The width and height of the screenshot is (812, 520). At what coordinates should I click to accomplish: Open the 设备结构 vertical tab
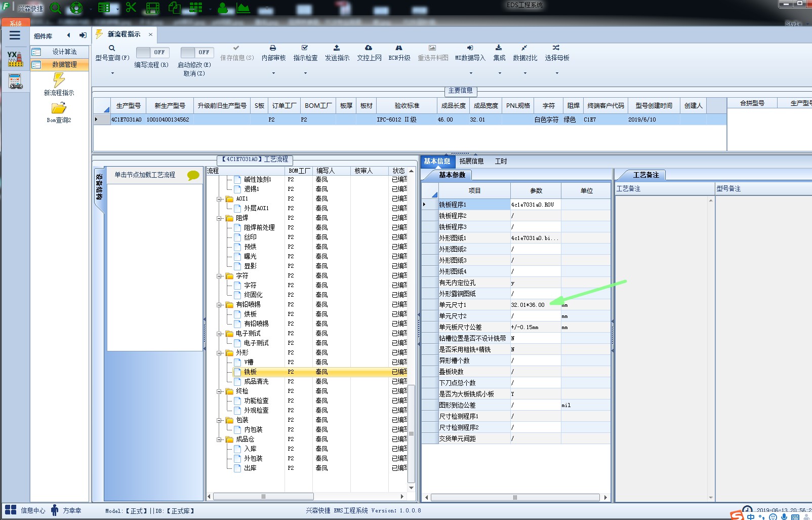(x=99, y=187)
